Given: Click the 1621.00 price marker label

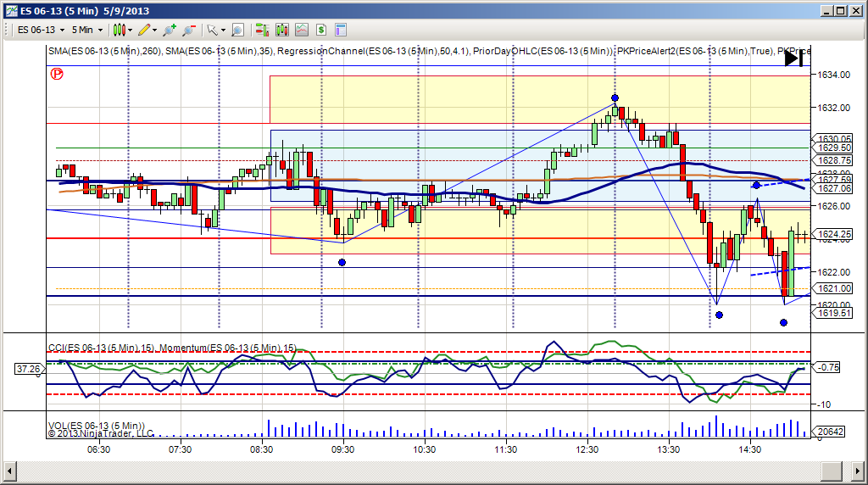Looking at the screenshot, I should click(832, 288).
